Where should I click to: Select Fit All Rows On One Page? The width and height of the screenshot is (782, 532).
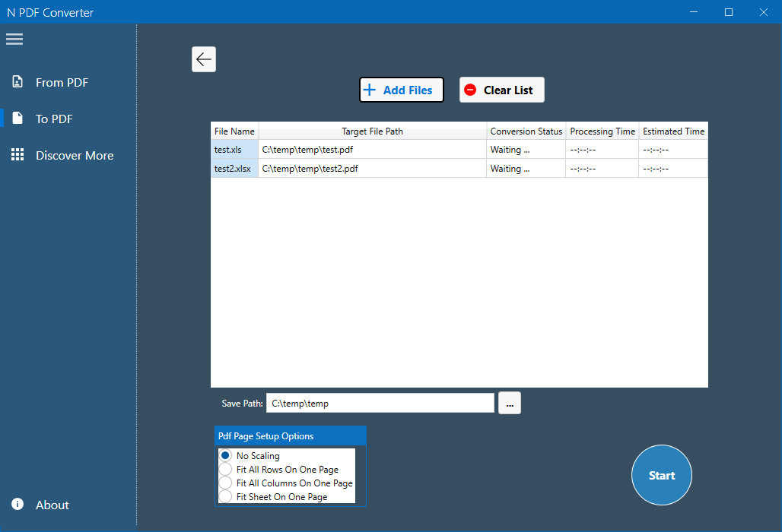(x=225, y=469)
